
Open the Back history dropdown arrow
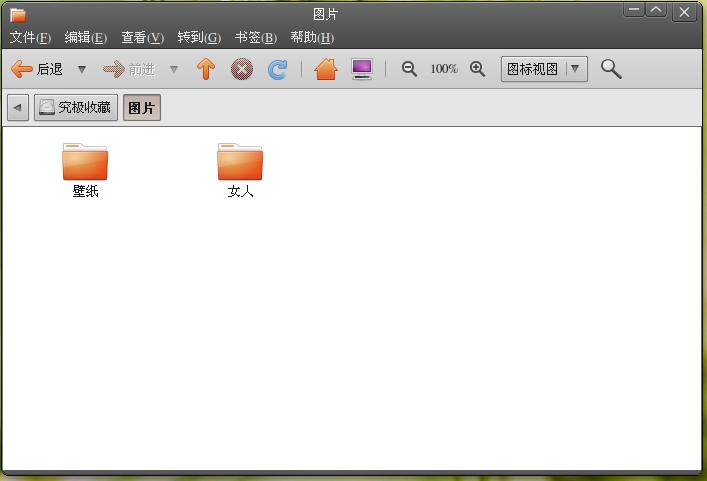(x=82, y=69)
